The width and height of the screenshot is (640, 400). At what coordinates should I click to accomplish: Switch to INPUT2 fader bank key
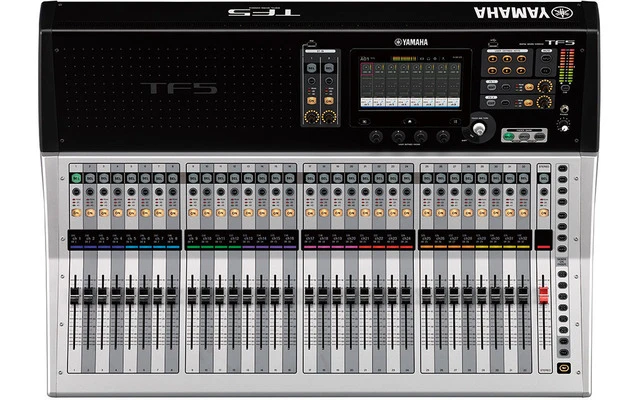tap(524, 137)
